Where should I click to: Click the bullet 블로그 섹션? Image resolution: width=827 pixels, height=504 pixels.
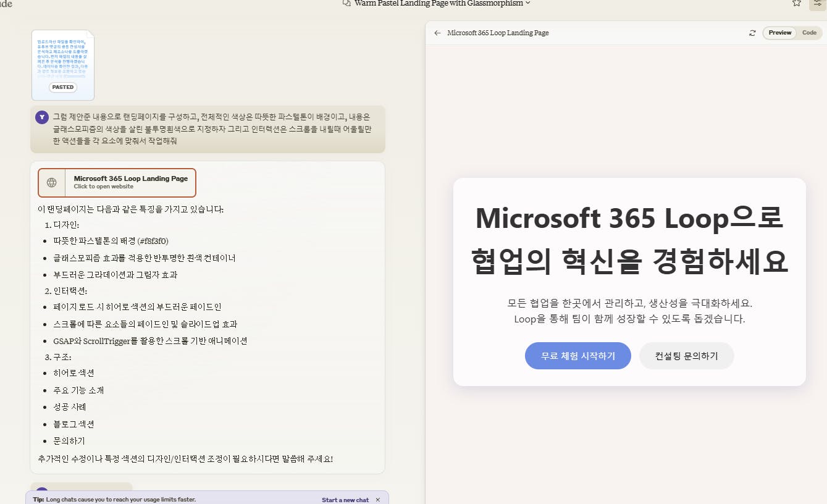coord(73,424)
